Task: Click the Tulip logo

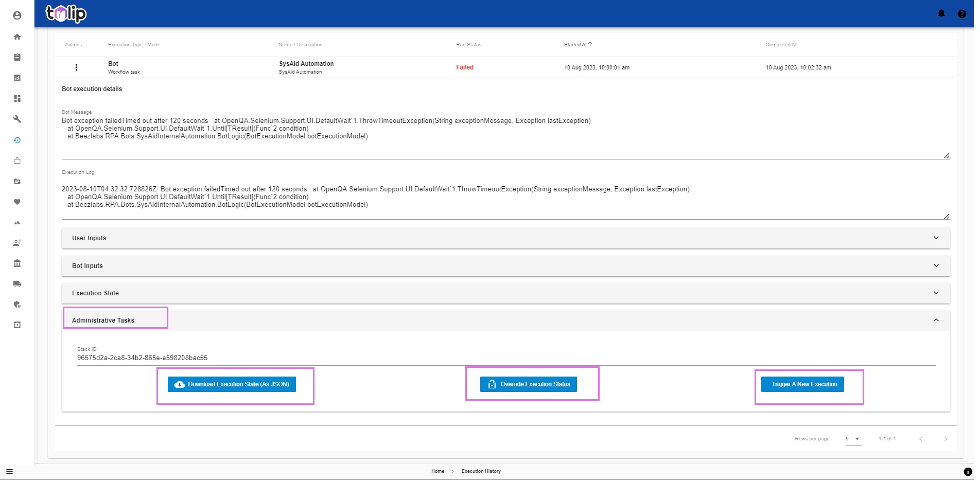Action: click(x=66, y=13)
